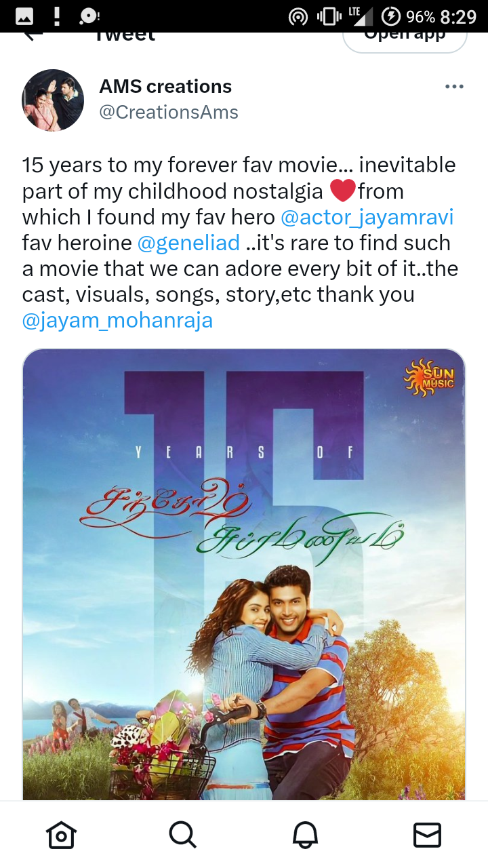Viewport: 488px width, 868px height.
Task: Tap the back arrow beside Tweet
Action: pyautogui.click(x=33, y=36)
